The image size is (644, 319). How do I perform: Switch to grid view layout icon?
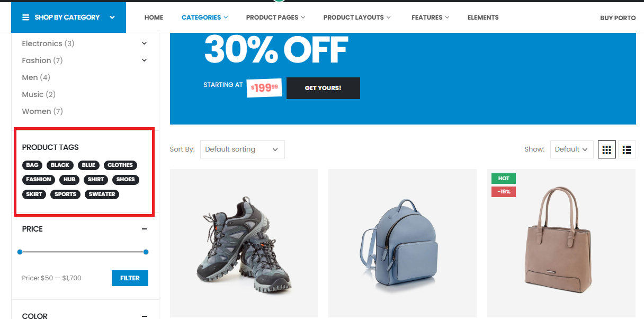pyautogui.click(x=607, y=149)
